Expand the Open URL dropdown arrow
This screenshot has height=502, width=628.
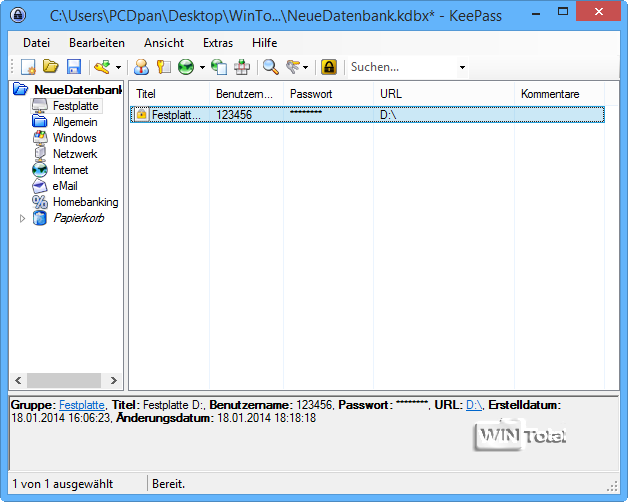pyautogui.click(x=202, y=67)
